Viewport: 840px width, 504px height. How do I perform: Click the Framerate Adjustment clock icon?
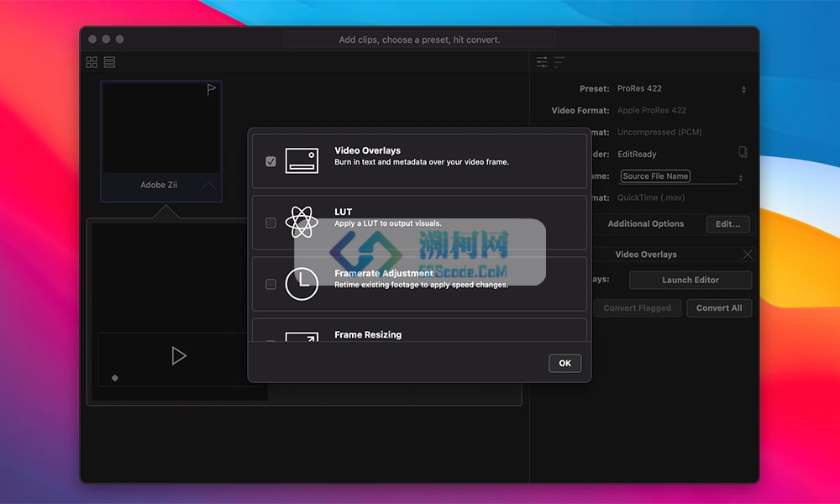(302, 283)
